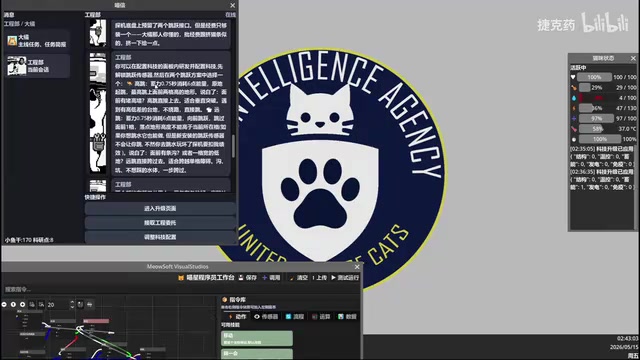Close the 喵信 chat window

point(232,5)
